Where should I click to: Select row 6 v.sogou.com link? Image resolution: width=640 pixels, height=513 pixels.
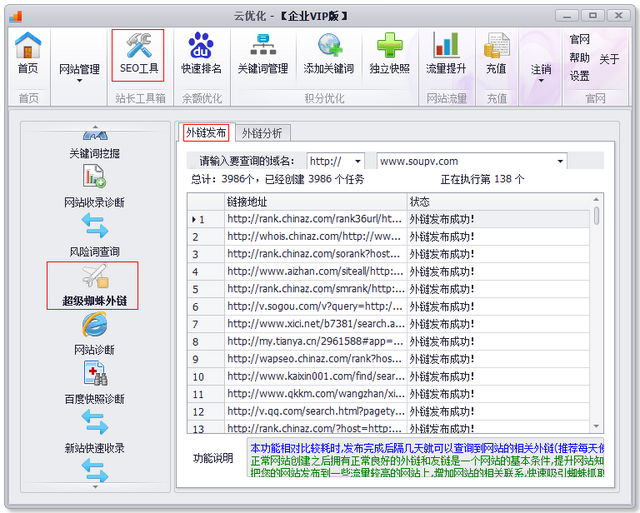[x=316, y=306]
